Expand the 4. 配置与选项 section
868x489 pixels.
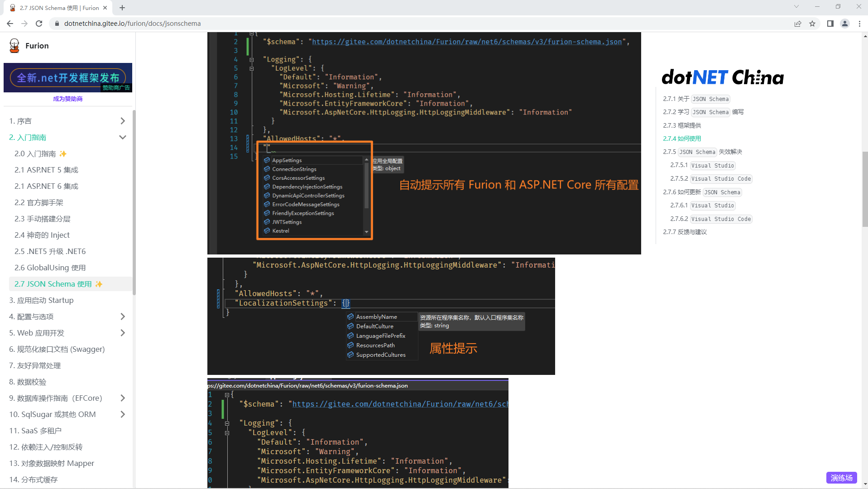tap(123, 316)
